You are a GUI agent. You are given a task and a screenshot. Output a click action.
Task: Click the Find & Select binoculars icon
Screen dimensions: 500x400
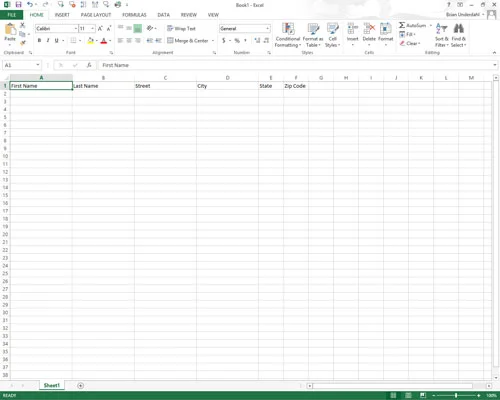click(x=459, y=28)
